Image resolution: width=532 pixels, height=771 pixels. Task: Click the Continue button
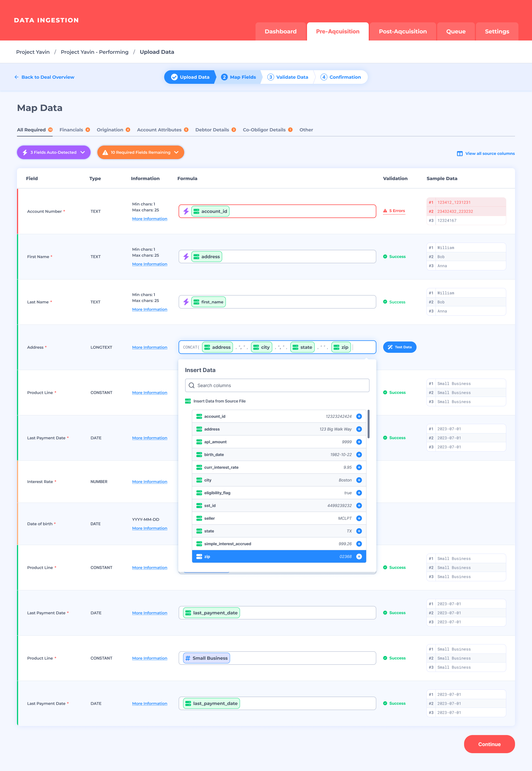click(489, 744)
